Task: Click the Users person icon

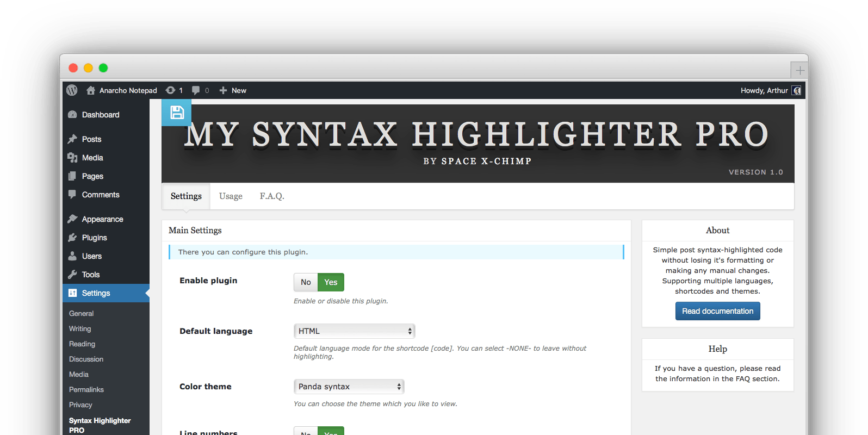Action: pyautogui.click(x=72, y=256)
